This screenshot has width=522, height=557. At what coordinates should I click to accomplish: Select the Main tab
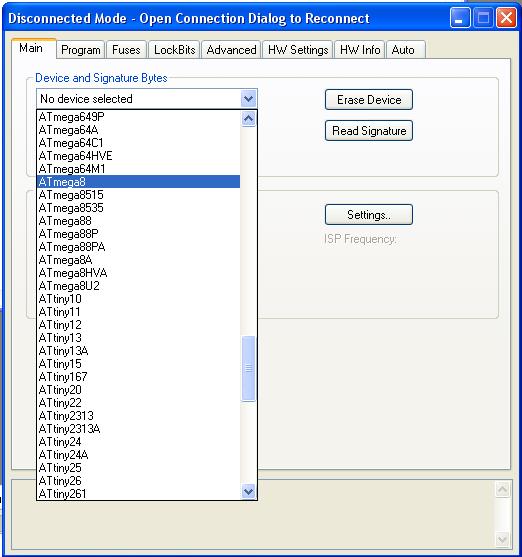pos(33,48)
